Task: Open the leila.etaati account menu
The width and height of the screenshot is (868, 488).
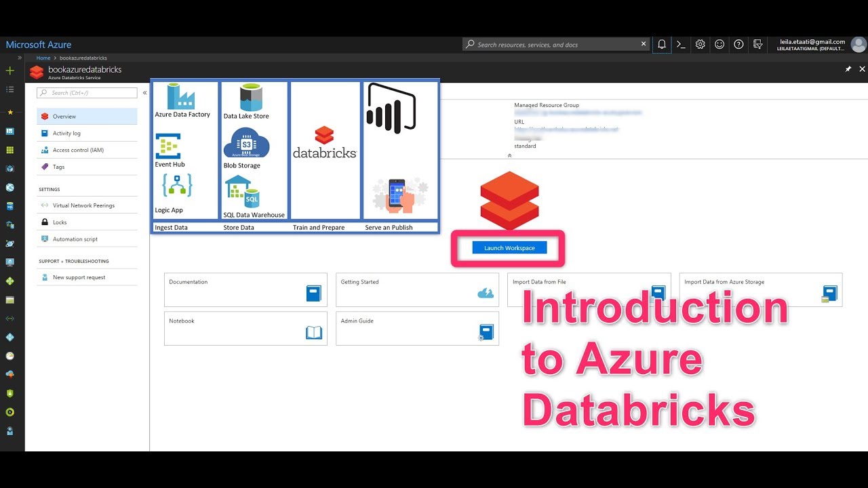Action: pyautogui.click(x=812, y=45)
